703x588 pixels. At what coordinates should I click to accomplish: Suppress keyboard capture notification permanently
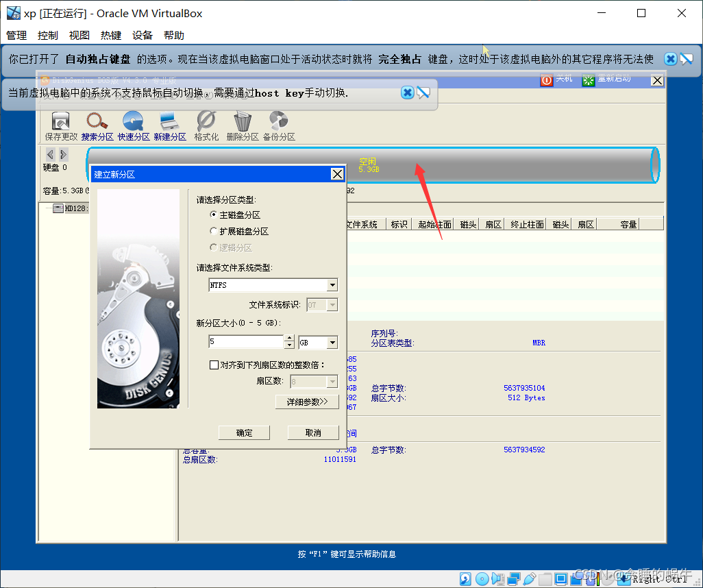(687, 59)
